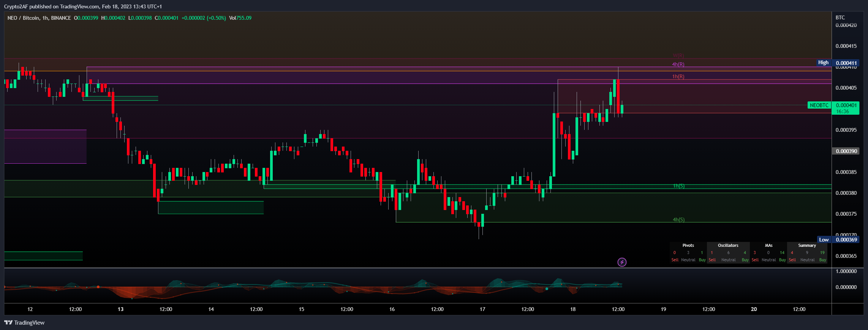Click the 0.000000 indicator scale value
This screenshot has width=868, height=330.
(846, 287)
